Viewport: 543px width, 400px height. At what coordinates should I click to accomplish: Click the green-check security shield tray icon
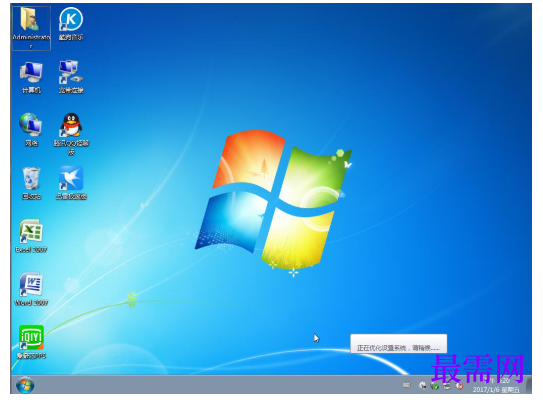(x=435, y=385)
